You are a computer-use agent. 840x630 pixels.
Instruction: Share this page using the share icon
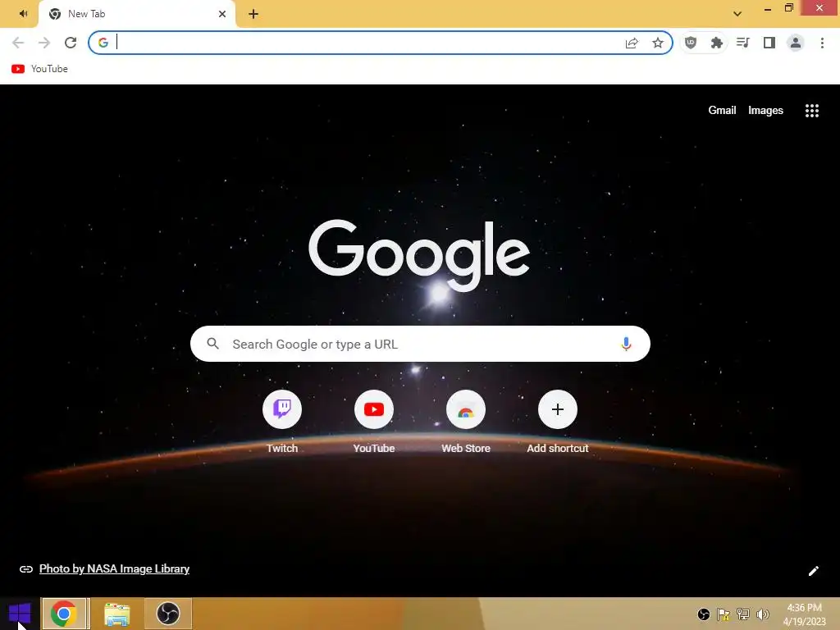pyautogui.click(x=632, y=43)
